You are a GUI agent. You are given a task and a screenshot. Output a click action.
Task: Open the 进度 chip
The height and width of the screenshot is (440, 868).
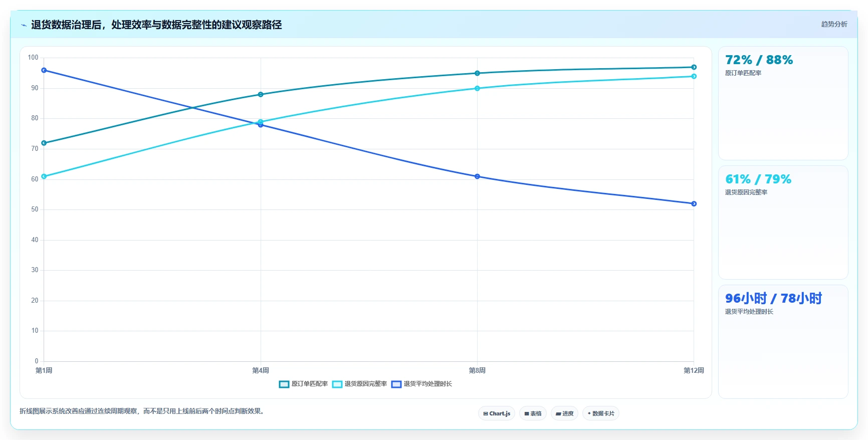pyautogui.click(x=564, y=413)
